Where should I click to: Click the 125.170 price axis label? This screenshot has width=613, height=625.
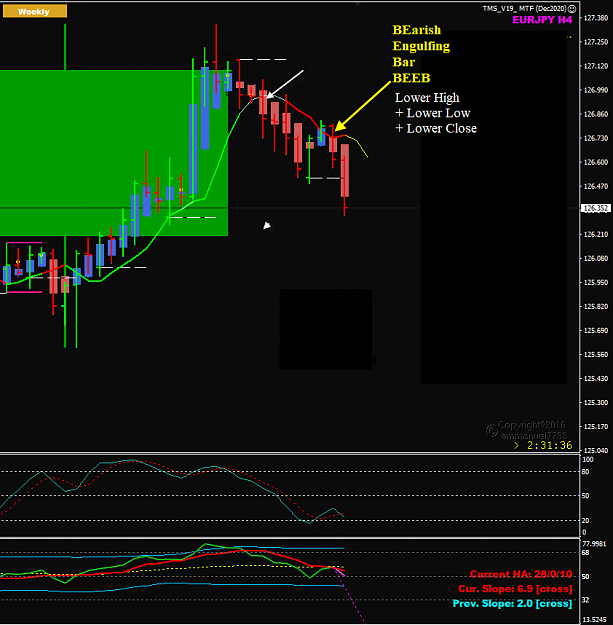(596, 426)
